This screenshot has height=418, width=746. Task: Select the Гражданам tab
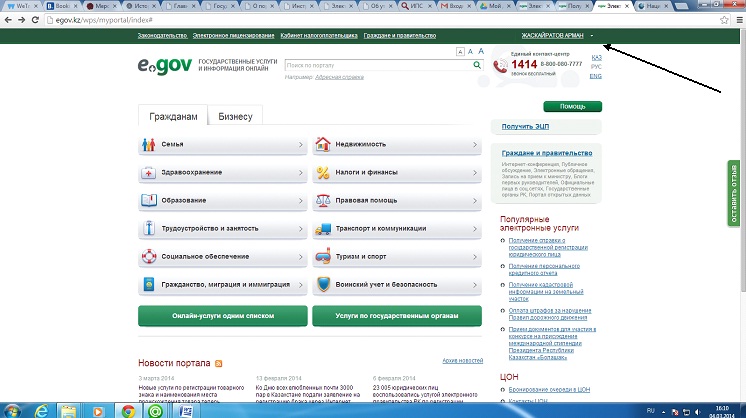(172, 116)
